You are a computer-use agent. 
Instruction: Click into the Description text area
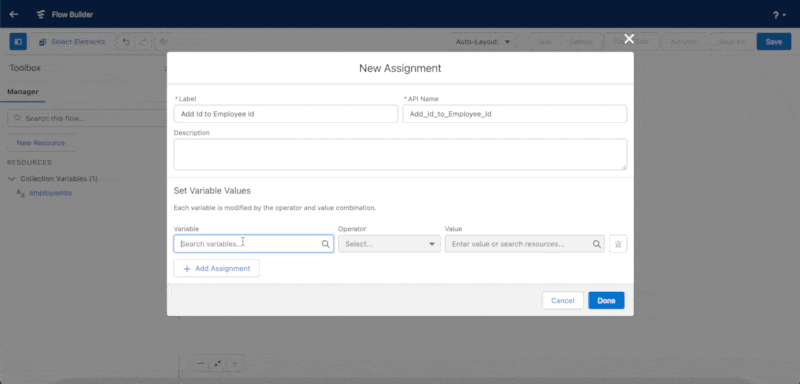(x=400, y=155)
